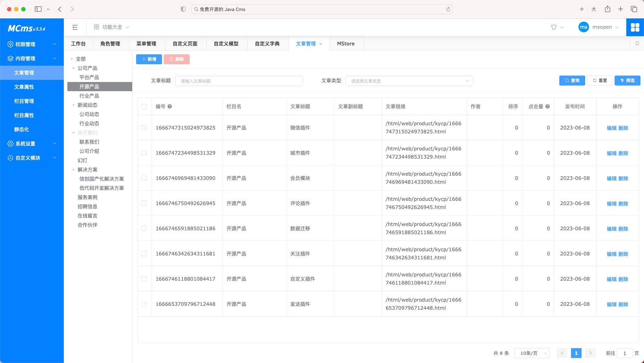644x363 pixels.
Task: Collapse the 新闻动态 tree node
Action: 73,105
